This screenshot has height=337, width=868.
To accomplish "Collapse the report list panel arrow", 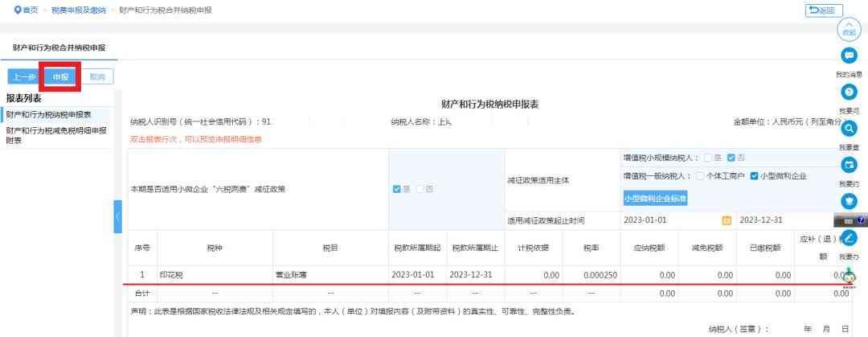I will coord(117,217).
